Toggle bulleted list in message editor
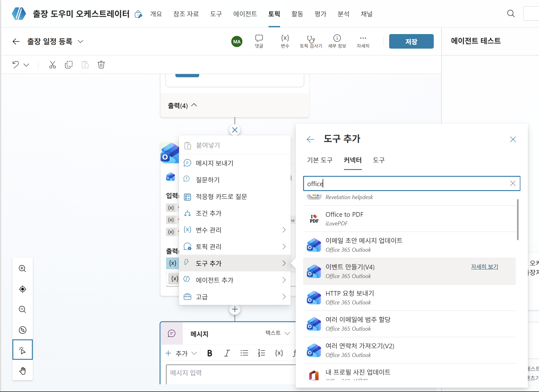The width and height of the screenshot is (539, 392). [244, 353]
